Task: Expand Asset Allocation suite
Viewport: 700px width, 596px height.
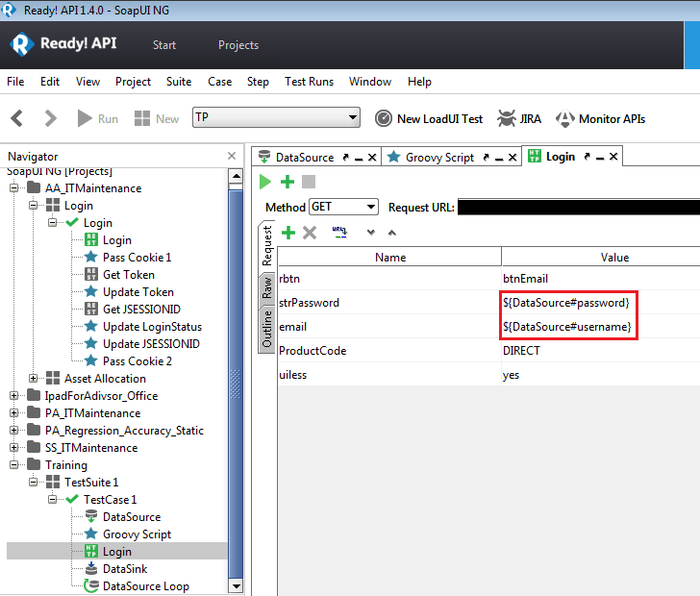Action: tap(34, 379)
